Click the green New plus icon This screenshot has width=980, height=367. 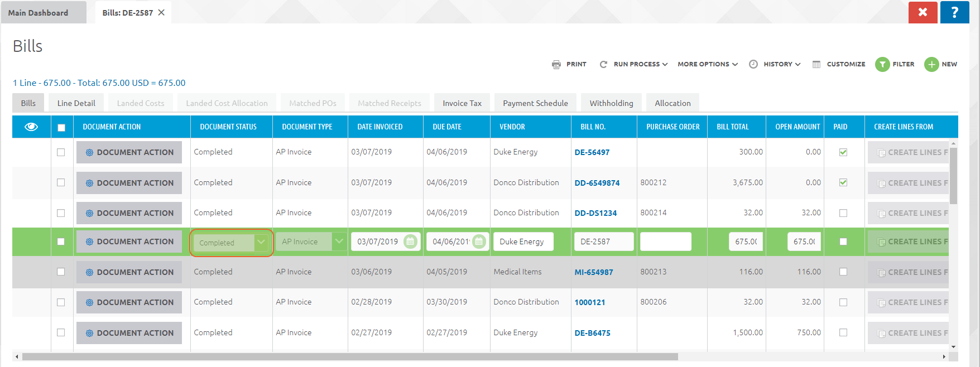[931, 64]
